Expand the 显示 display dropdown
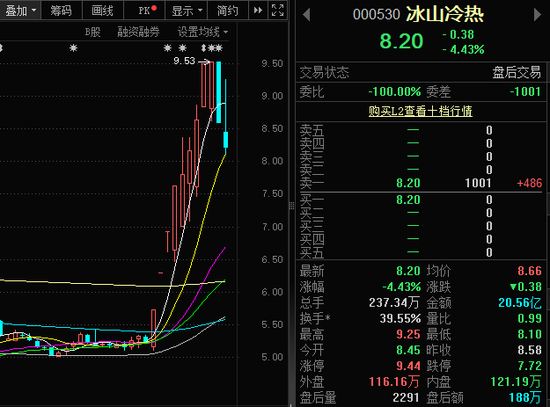The width and height of the screenshot is (550, 407). [186, 11]
